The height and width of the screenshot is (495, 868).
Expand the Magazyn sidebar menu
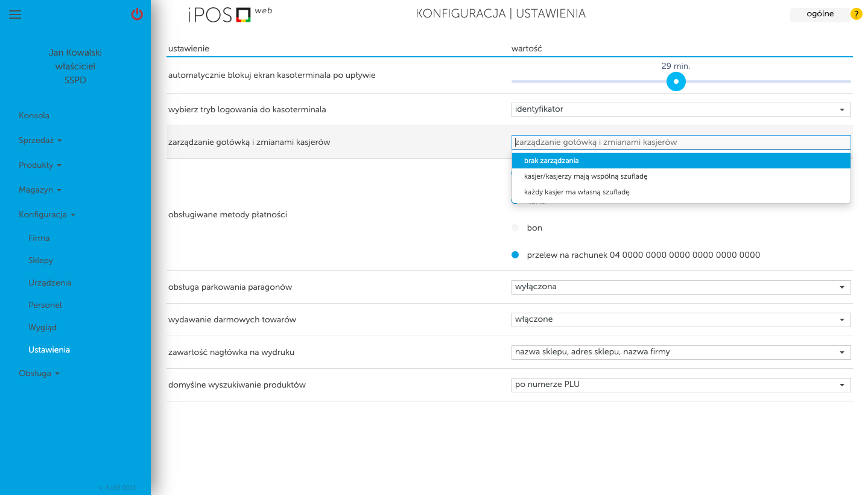40,190
